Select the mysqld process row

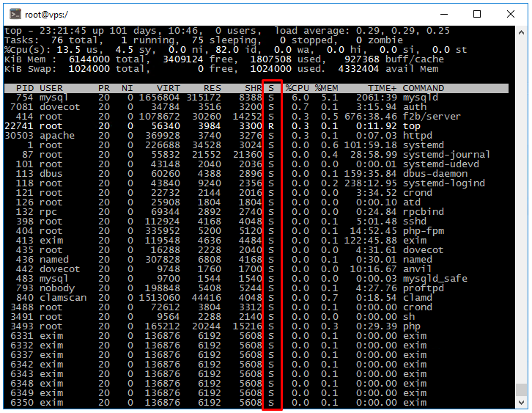click(x=220, y=98)
